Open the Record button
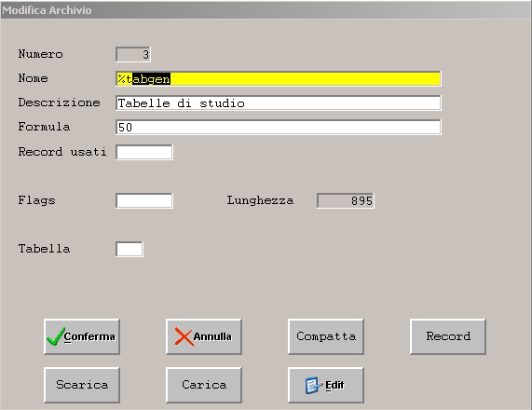532x410 pixels. 448,336
